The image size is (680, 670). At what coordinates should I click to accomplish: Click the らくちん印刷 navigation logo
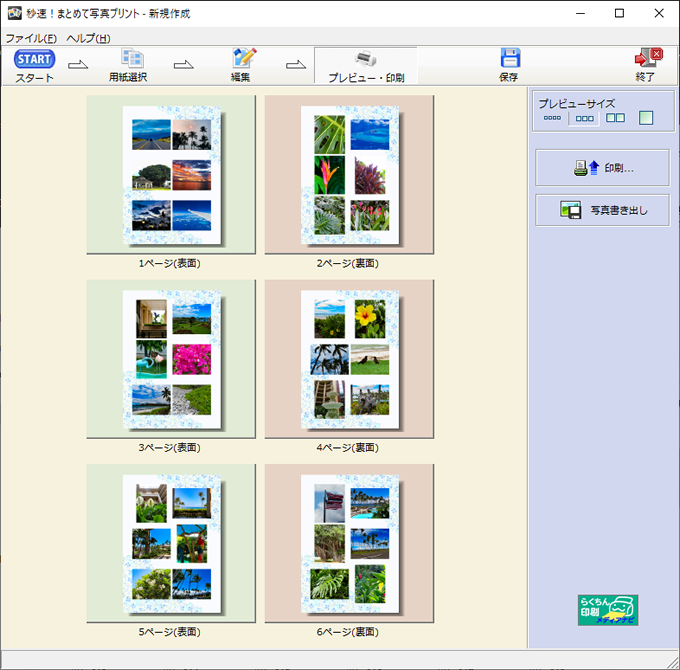[x=607, y=610]
